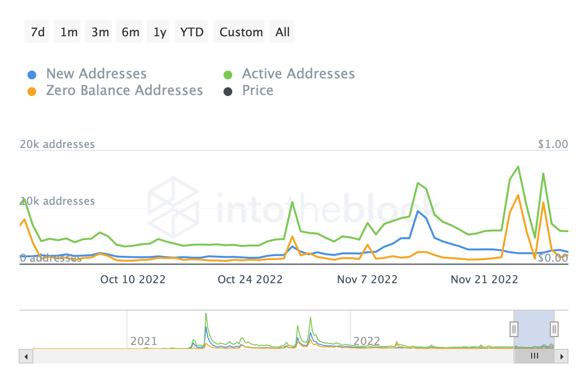588x392 pixels.
Task: Toggle the Price series legend
Action: [258, 91]
